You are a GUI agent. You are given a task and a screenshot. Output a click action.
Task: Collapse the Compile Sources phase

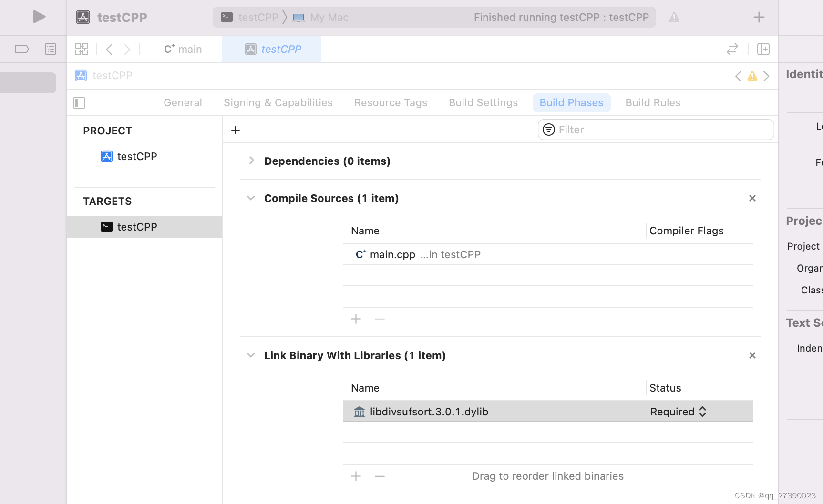[x=251, y=198]
